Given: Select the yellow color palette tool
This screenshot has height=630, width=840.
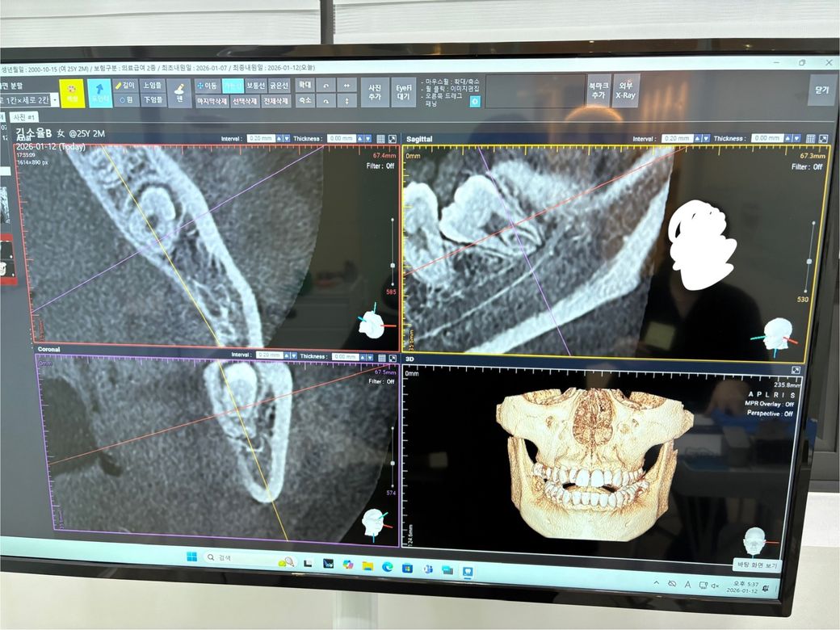Looking at the screenshot, I should click(x=72, y=94).
